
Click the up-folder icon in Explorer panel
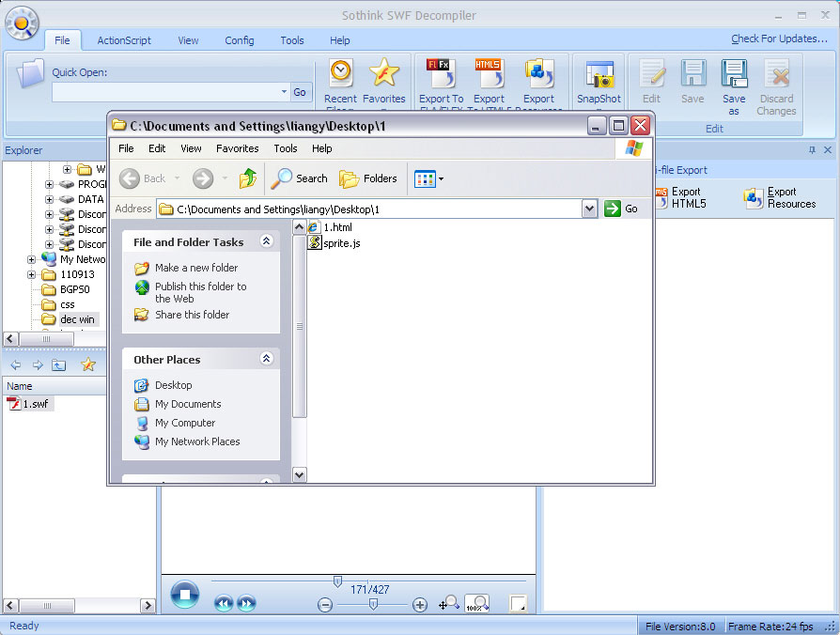coord(59,365)
